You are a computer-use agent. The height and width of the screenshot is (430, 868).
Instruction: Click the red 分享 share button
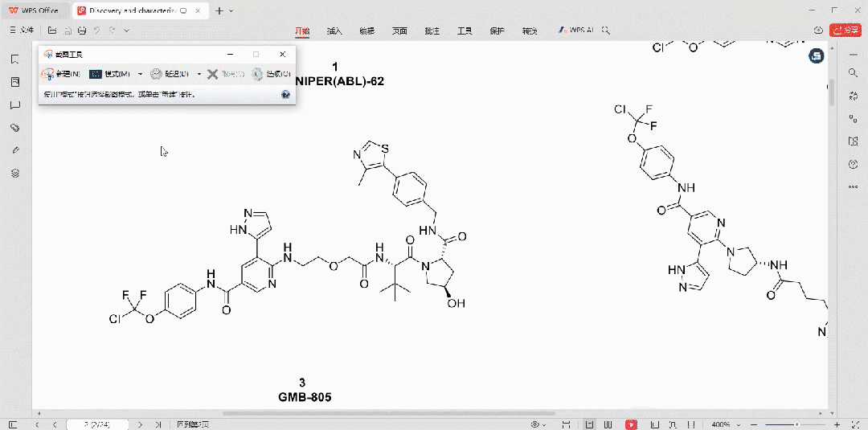pyautogui.click(x=845, y=31)
